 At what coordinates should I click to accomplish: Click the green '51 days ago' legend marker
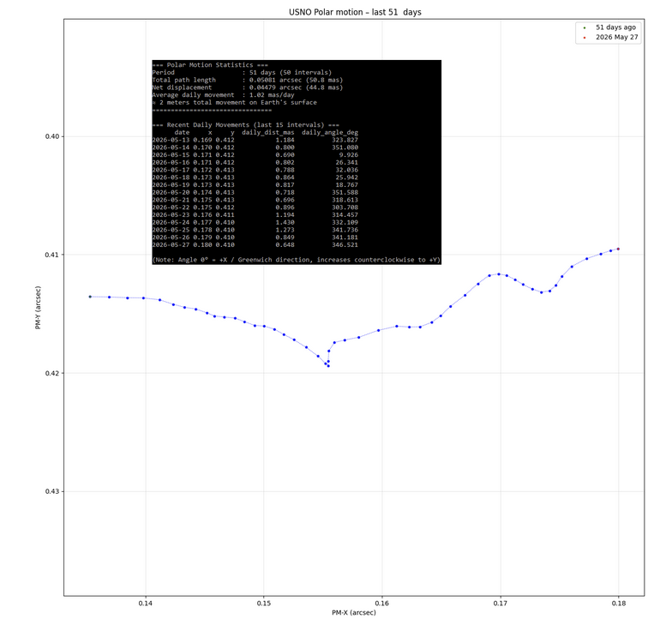(x=585, y=27)
